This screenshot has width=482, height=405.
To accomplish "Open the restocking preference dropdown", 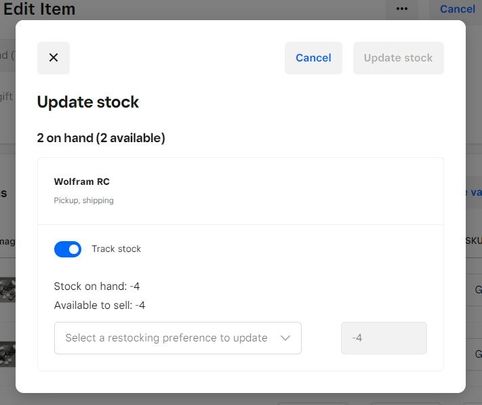I will pyautogui.click(x=178, y=338).
